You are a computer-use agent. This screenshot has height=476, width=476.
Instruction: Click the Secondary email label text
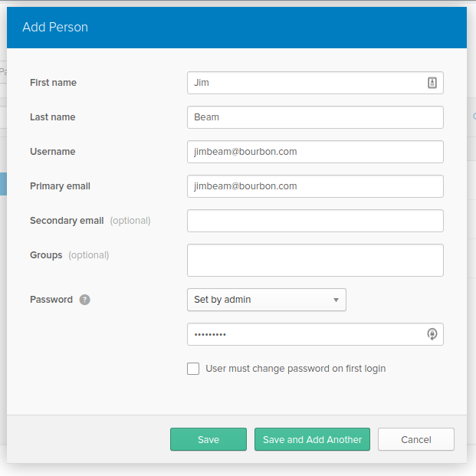coord(67,221)
